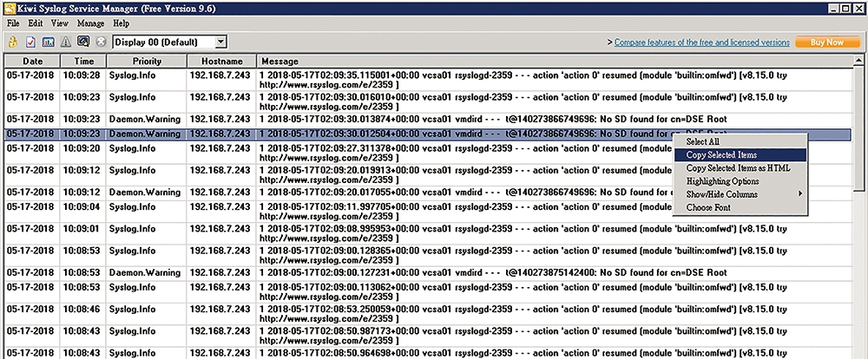Click the Hostname column header

222,61
